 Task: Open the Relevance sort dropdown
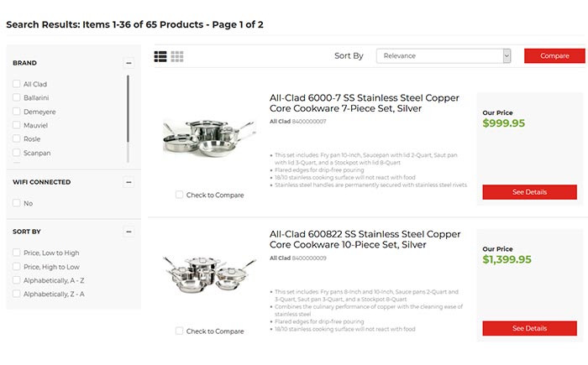coord(444,56)
